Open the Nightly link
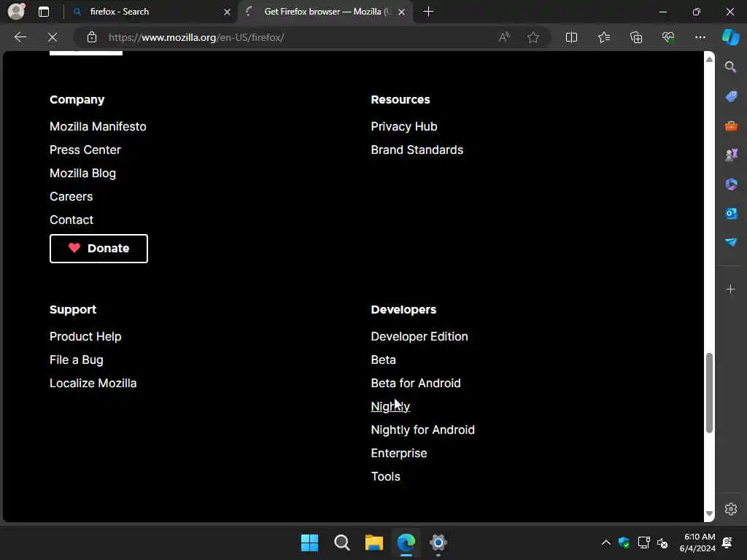The image size is (747, 560). (390, 406)
